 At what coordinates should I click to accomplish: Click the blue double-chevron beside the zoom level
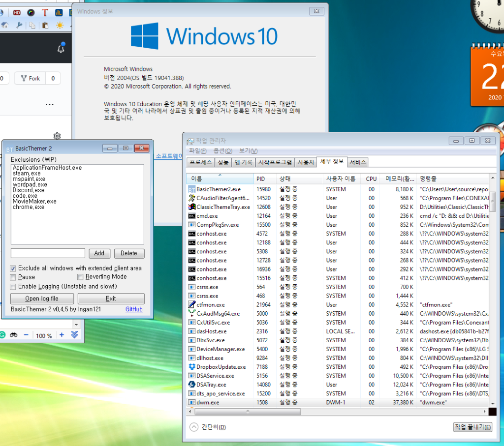pos(74,335)
